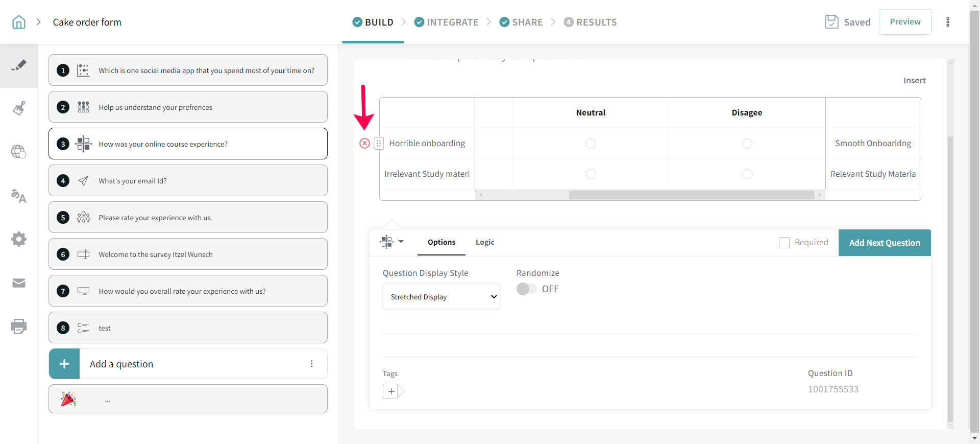The width and height of the screenshot is (980, 444).
Task: Check the Required checkbox
Action: tap(784, 243)
